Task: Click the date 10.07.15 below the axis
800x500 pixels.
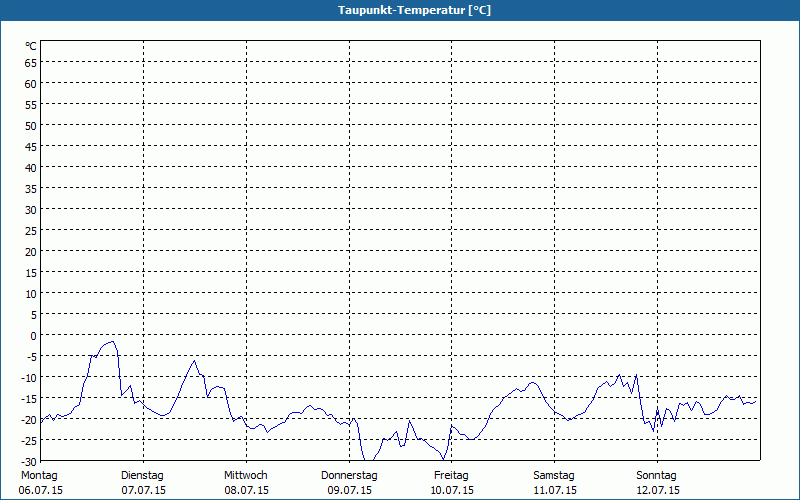Action: click(x=451, y=490)
